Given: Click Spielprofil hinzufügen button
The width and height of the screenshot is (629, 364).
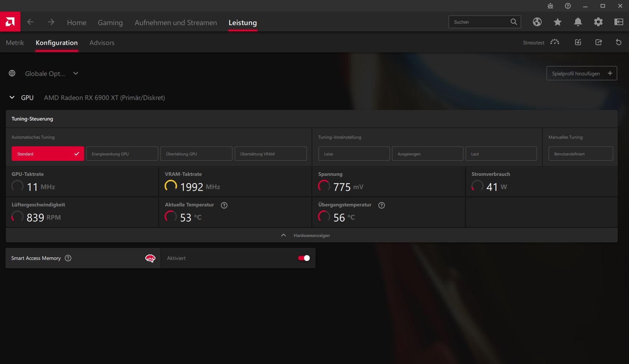Looking at the screenshot, I should point(582,73).
